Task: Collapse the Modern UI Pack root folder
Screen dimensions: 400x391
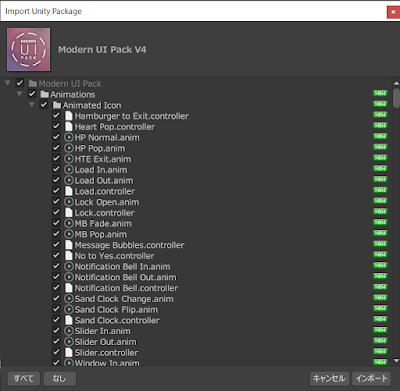Action: [7, 83]
